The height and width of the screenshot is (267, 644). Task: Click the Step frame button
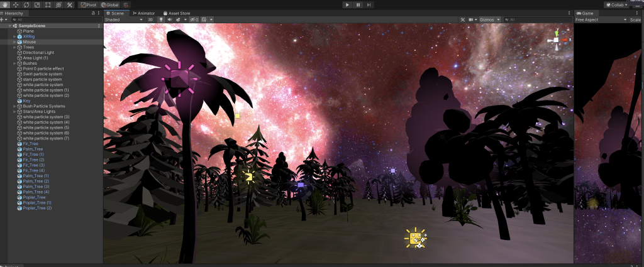(370, 4)
